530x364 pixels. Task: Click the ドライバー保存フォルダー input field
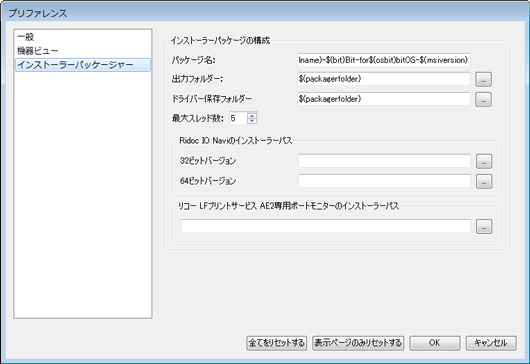pos(384,99)
